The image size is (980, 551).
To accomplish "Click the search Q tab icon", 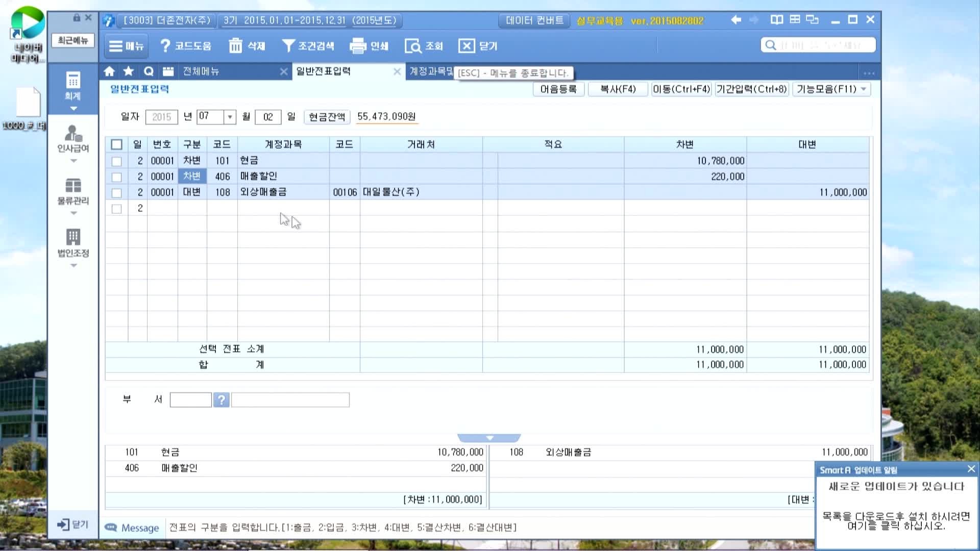I will click(x=149, y=71).
